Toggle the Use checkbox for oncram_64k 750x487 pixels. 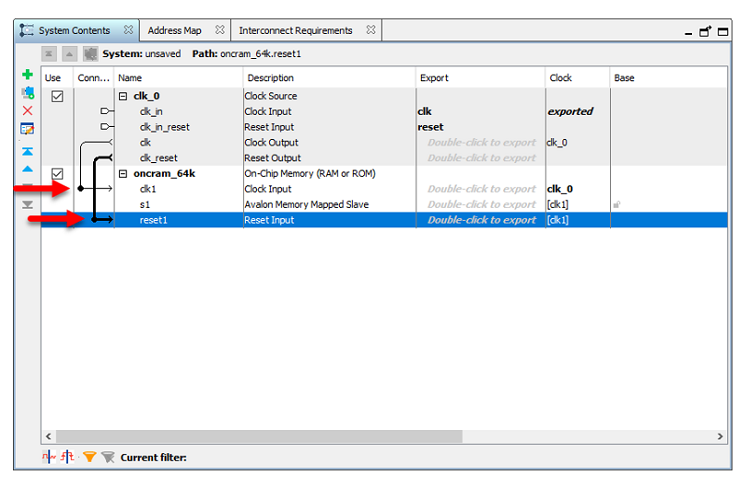[x=57, y=174]
